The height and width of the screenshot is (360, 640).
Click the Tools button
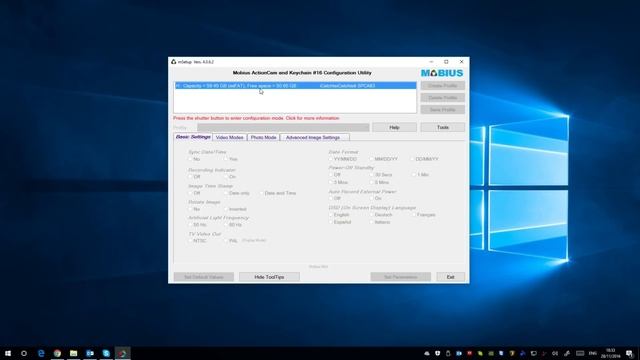pos(443,127)
